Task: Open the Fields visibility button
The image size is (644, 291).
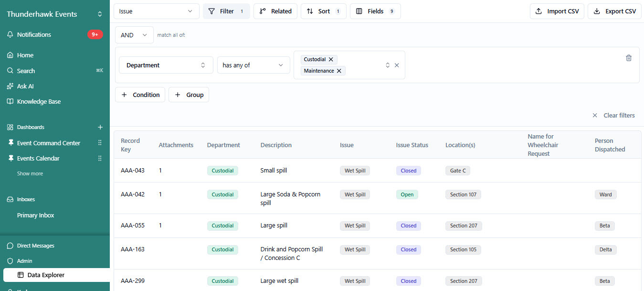Action: 375,11
